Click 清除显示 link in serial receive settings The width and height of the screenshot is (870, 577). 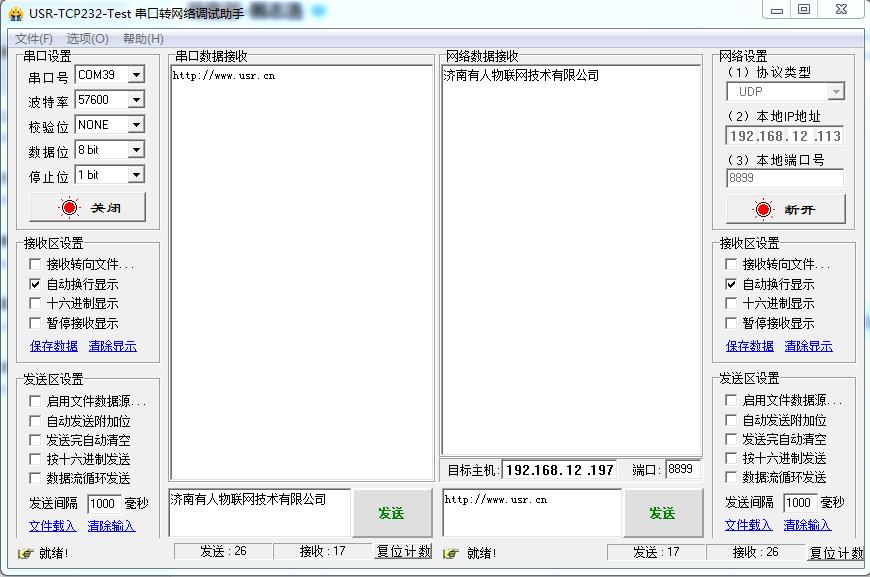tap(112, 346)
